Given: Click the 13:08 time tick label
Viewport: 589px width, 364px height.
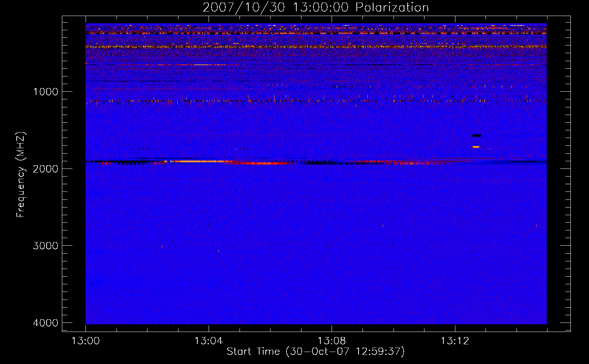Looking at the screenshot, I should (332, 341).
